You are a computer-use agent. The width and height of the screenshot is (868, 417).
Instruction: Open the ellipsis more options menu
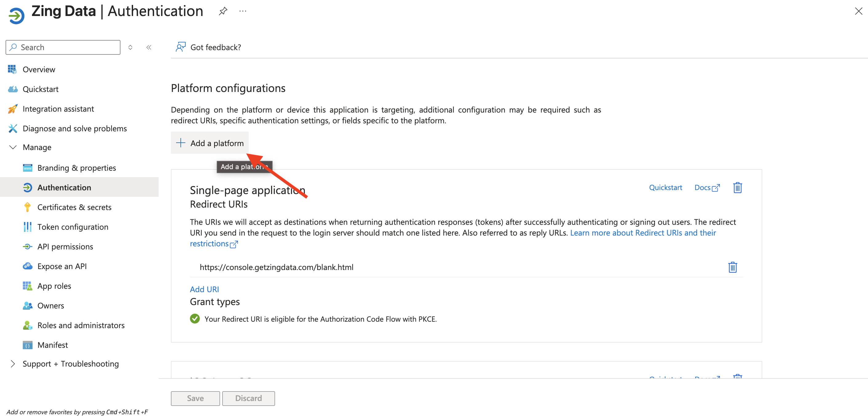243,11
